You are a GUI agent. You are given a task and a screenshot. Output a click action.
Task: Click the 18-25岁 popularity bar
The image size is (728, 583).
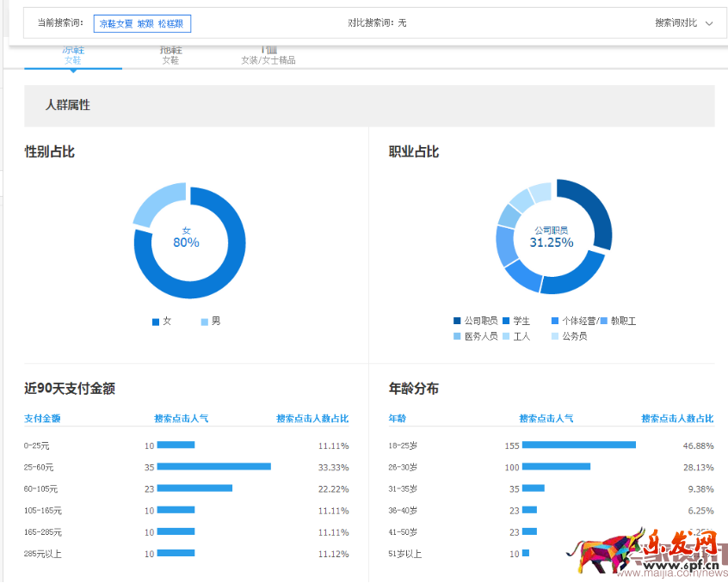pyautogui.click(x=578, y=445)
